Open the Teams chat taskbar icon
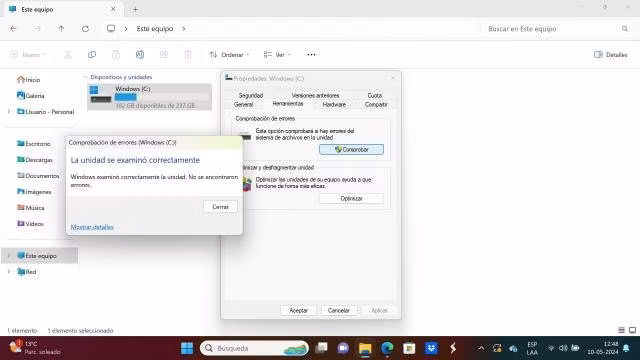The height and width of the screenshot is (360, 640). [343, 348]
